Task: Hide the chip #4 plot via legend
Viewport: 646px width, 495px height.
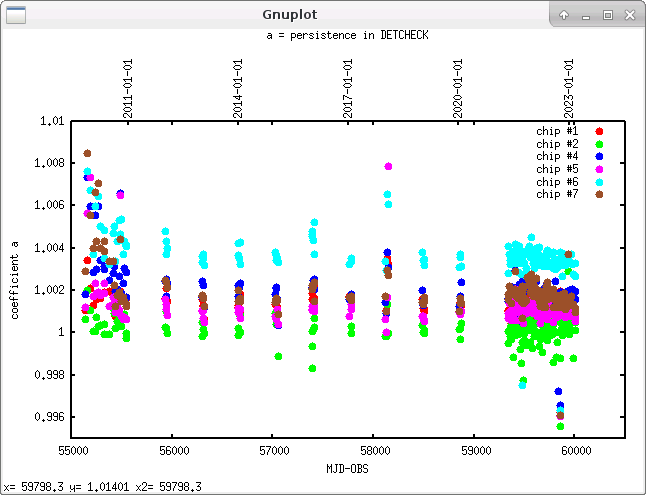Action: (x=558, y=157)
